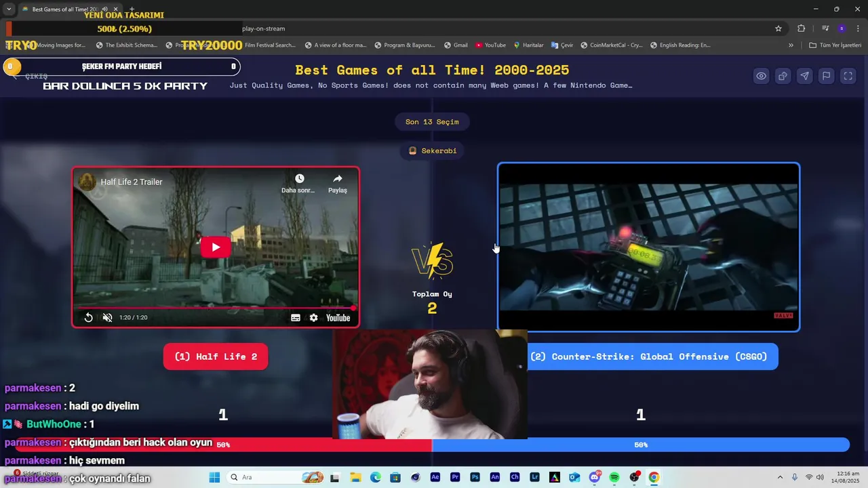Open Discord from the taskbar

(595, 477)
